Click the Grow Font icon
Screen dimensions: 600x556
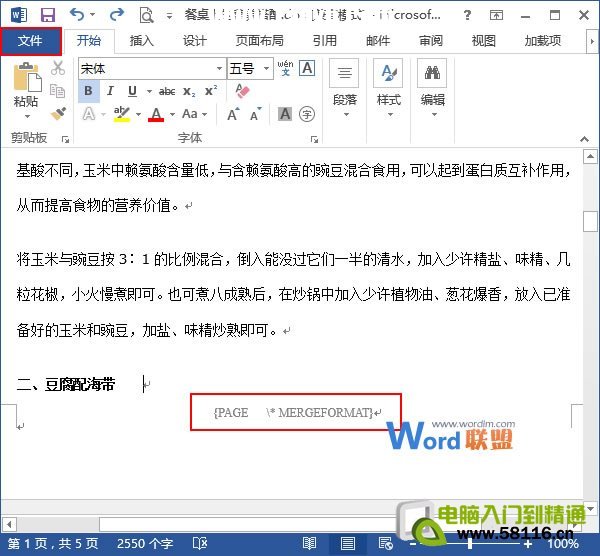tap(233, 114)
